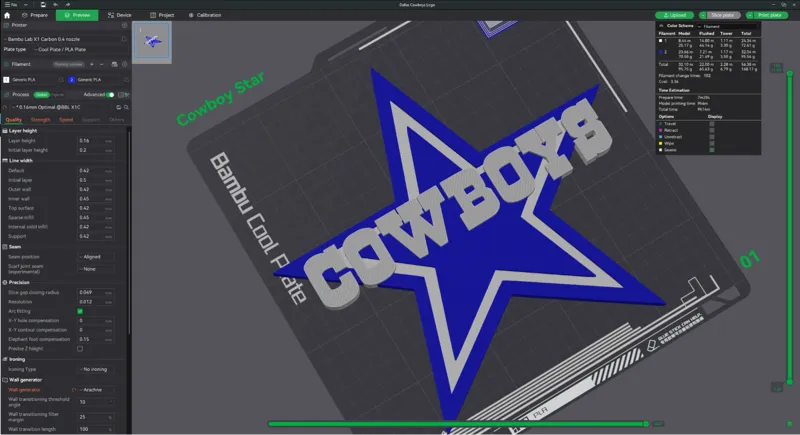
Task: Open the Bambu Lab X1 Carbon printer dropdown
Action: (61, 39)
